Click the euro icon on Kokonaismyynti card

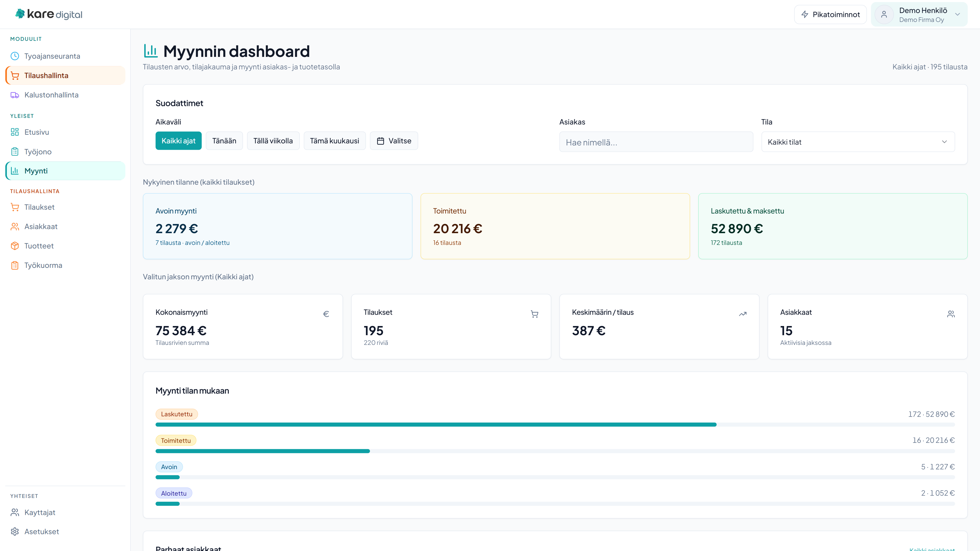(326, 314)
